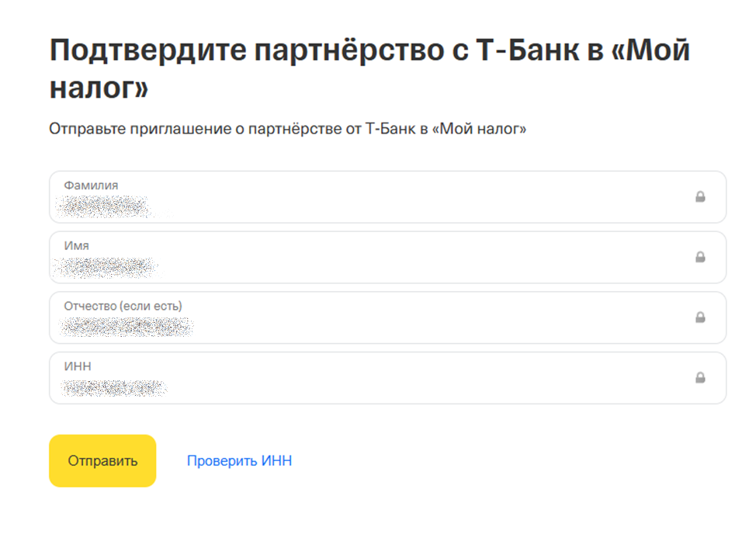Image resolution: width=756 pixels, height=541 pixels.
Task: Click the lock icon in the Имя field
Action: 700,257
